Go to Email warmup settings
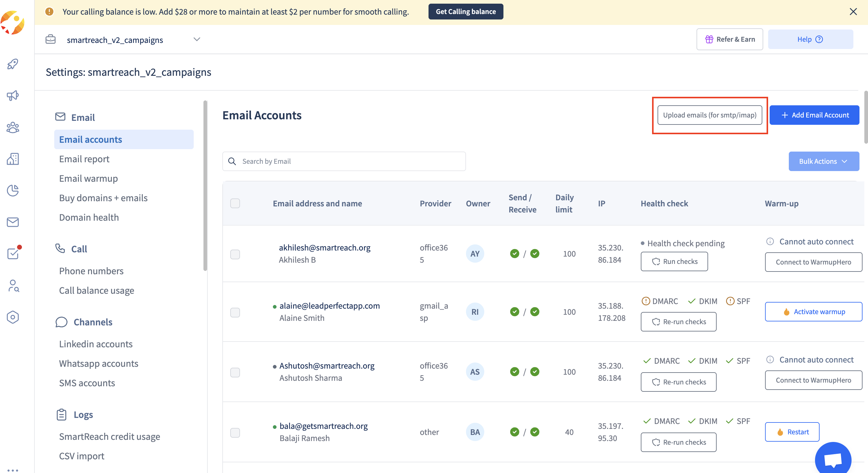The width and height of the screenshot is (868, 473). (x=88, y=178)
